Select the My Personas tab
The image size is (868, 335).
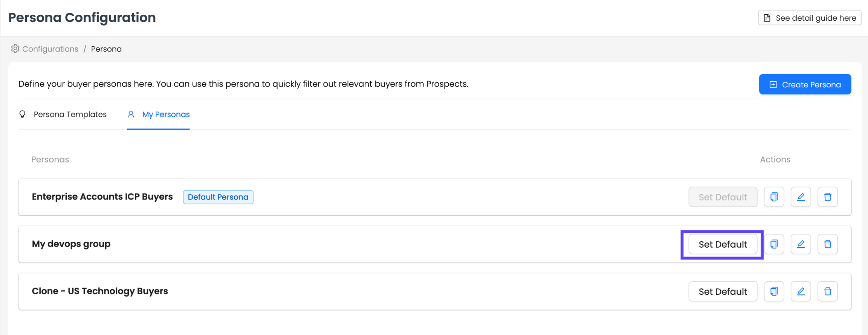click(x=166, y=114)
